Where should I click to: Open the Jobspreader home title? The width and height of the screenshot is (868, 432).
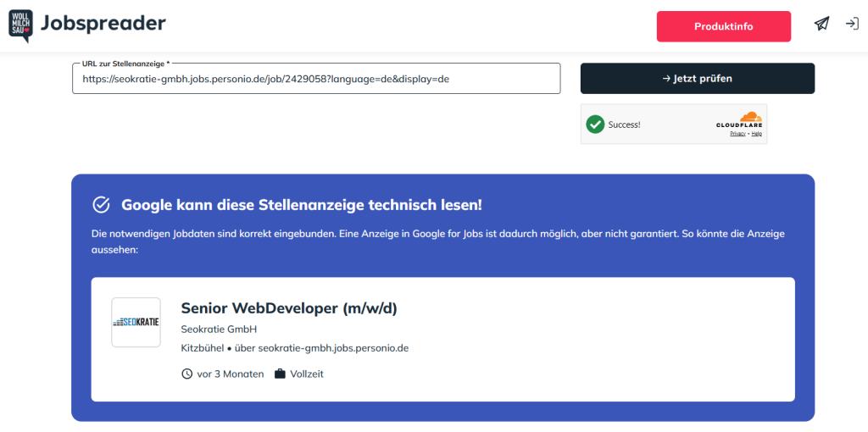[x=103, y=23]
